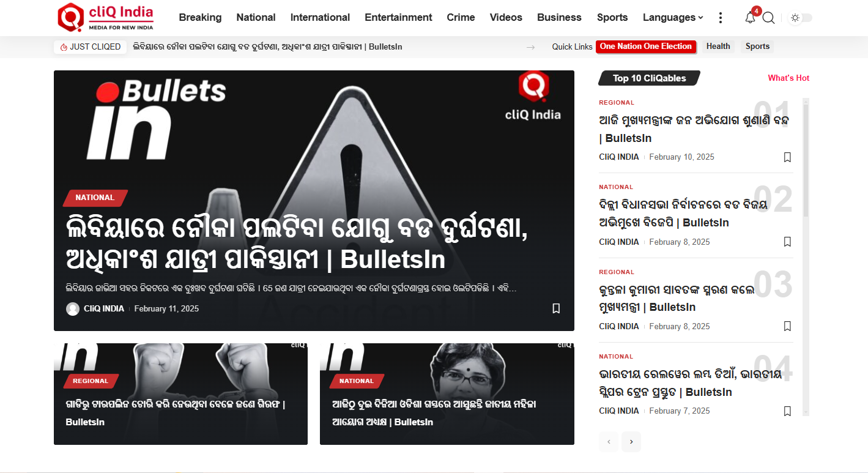The width and height of the screenshot is (868, 473).
Task: Go to next page of Top 10 list
Action: (x=631, y=442)
